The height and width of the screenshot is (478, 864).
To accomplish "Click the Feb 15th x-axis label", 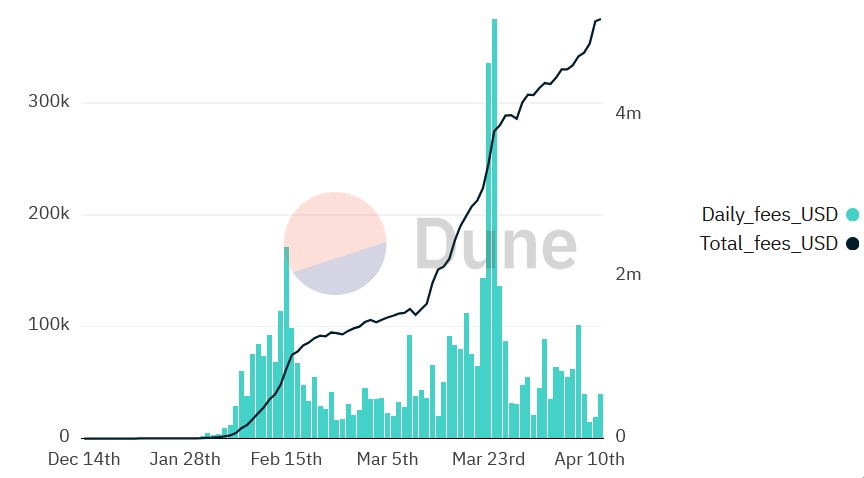I will (x=286, y=459).
